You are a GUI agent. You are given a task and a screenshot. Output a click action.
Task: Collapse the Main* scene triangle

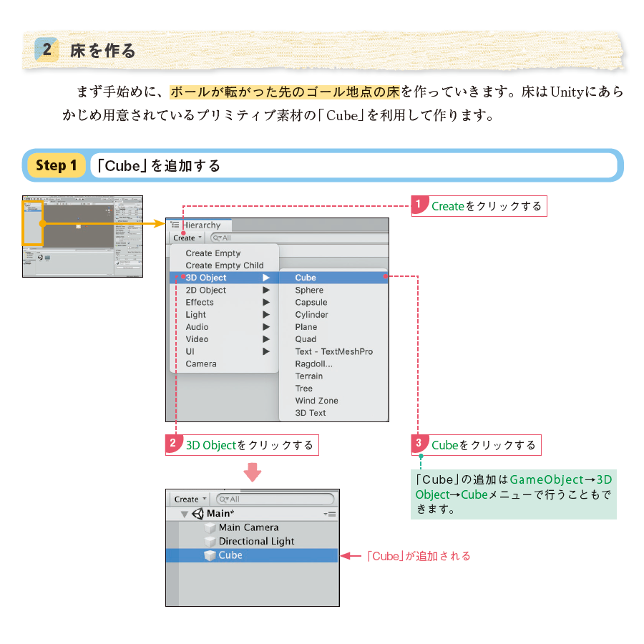185,514
